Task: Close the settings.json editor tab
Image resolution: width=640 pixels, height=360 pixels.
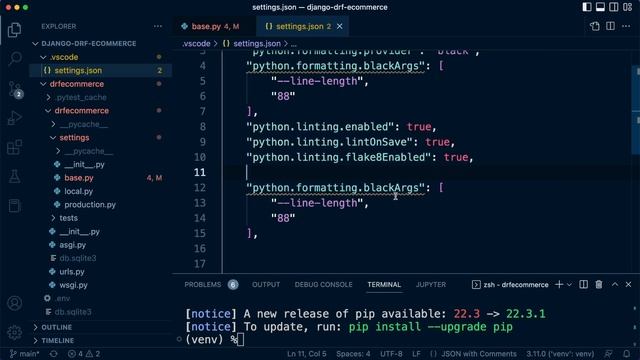Action: (x=340, y=27)
